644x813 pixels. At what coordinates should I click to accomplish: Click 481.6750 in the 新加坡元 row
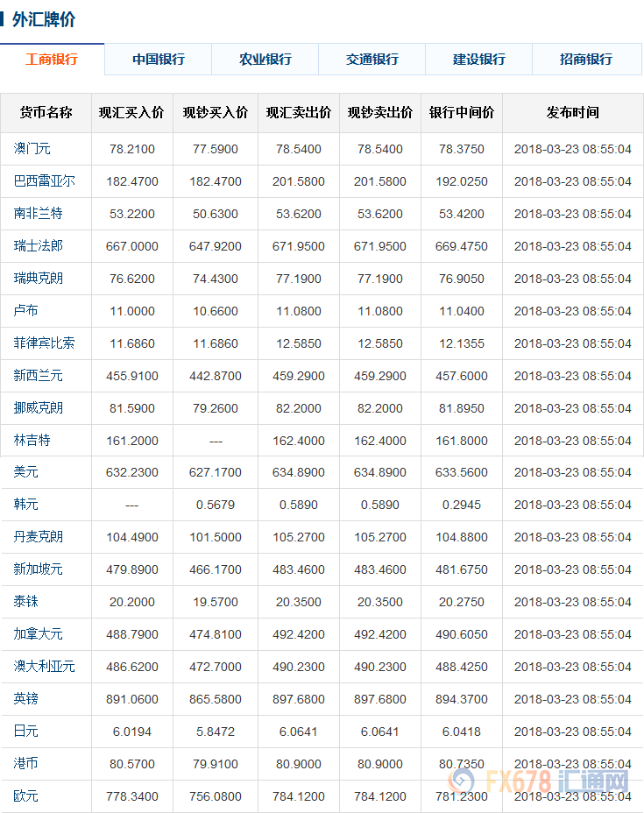462,569
